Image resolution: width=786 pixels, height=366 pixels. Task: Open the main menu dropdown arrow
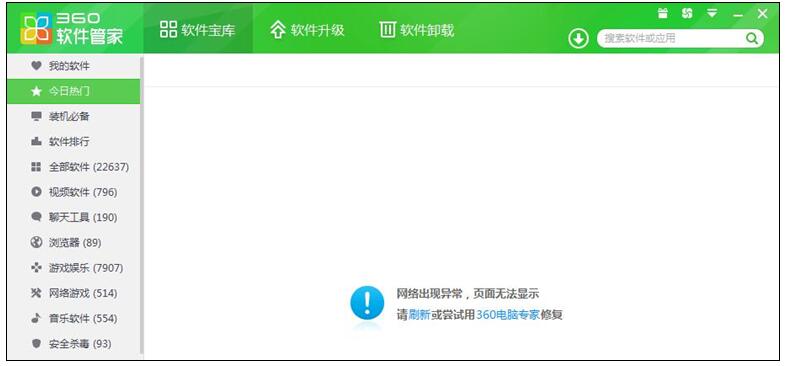click(712, 14)
